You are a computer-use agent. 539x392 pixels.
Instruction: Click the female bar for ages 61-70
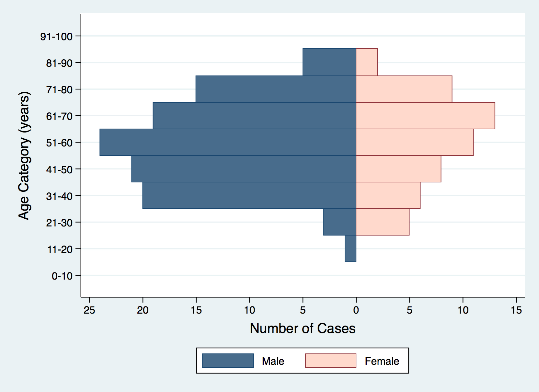pyautogui.click(x=425, y=116)
